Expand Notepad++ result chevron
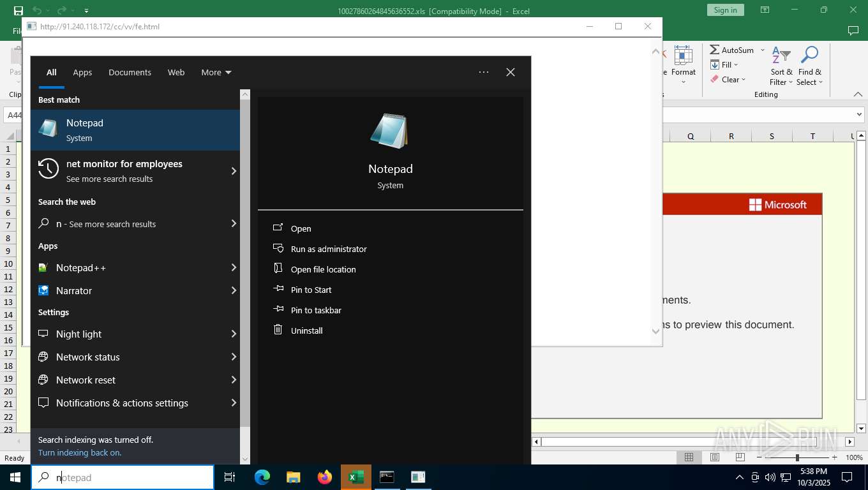Viewport: 868px width, 490px height. coord(234,267)
